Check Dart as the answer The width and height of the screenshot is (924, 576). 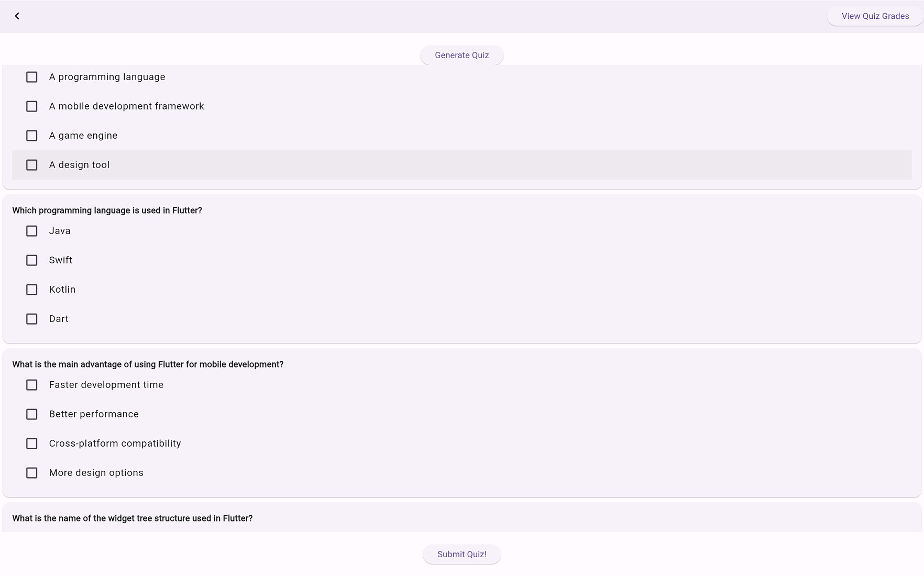(32, 318)
